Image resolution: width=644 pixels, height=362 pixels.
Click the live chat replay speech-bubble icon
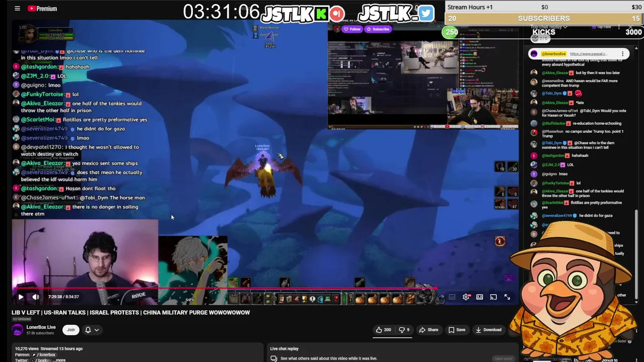click(x=274, y=358)
